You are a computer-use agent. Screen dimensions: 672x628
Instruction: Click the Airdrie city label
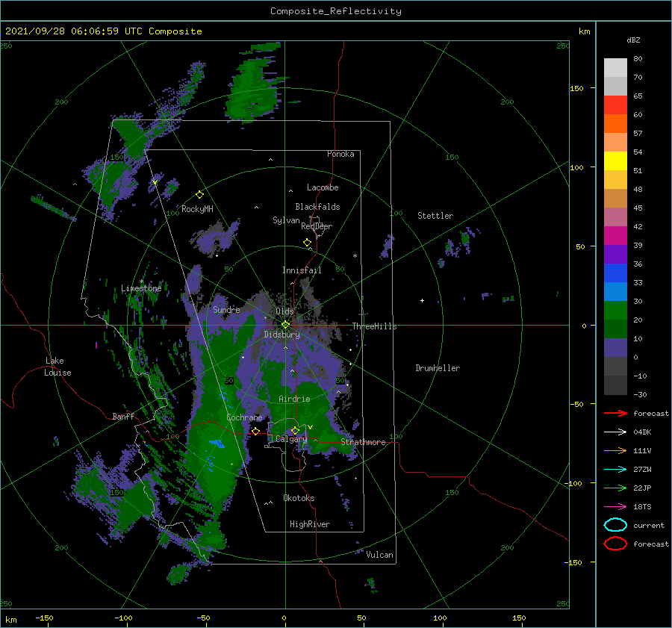point(294,399)
